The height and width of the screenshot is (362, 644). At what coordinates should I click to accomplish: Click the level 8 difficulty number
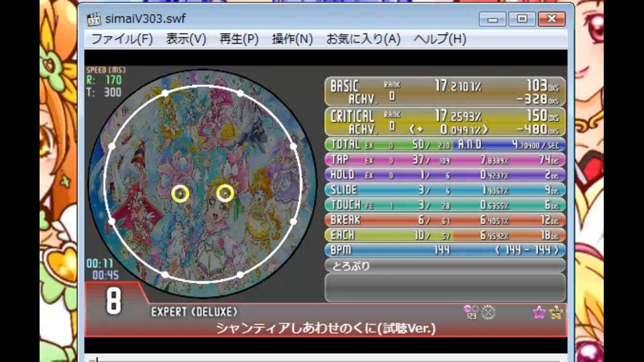pos(114,301)
